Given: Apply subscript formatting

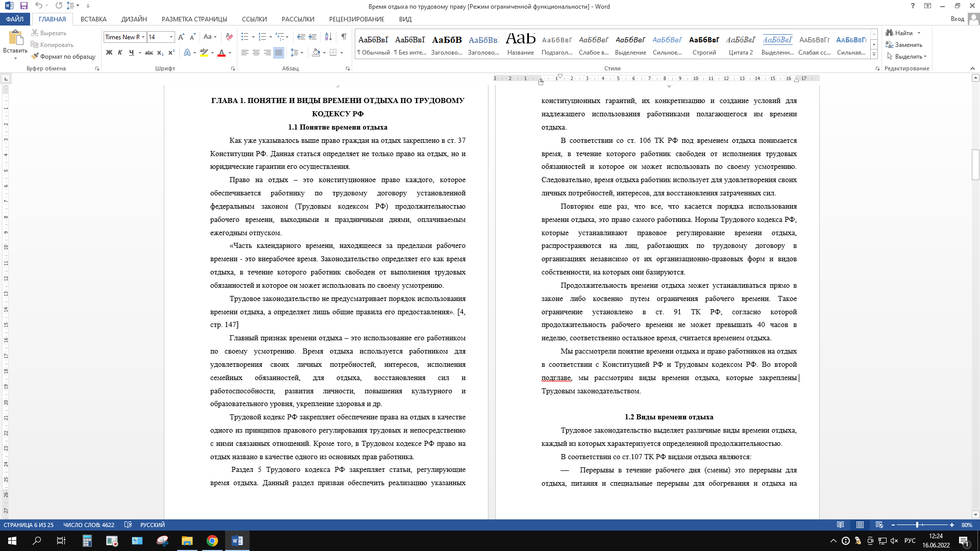Looking at the screenshot, I should (160, 53).
